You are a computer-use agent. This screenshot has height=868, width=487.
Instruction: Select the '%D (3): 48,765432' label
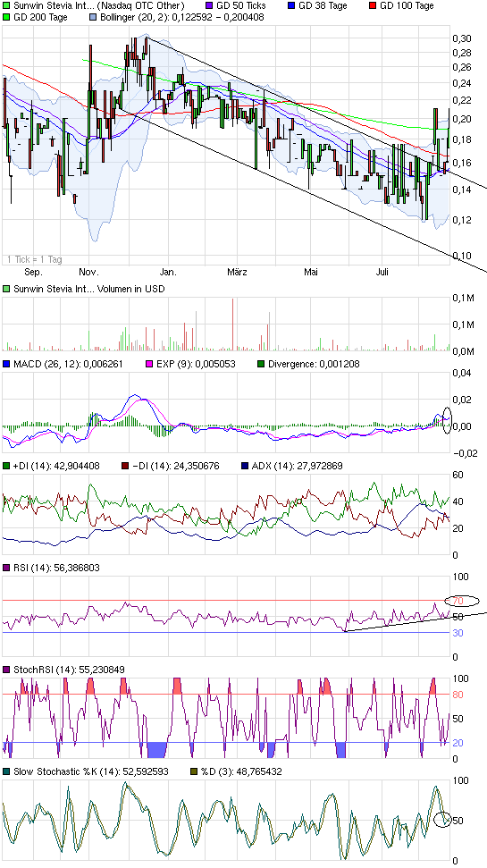click(x=241, y=771)
